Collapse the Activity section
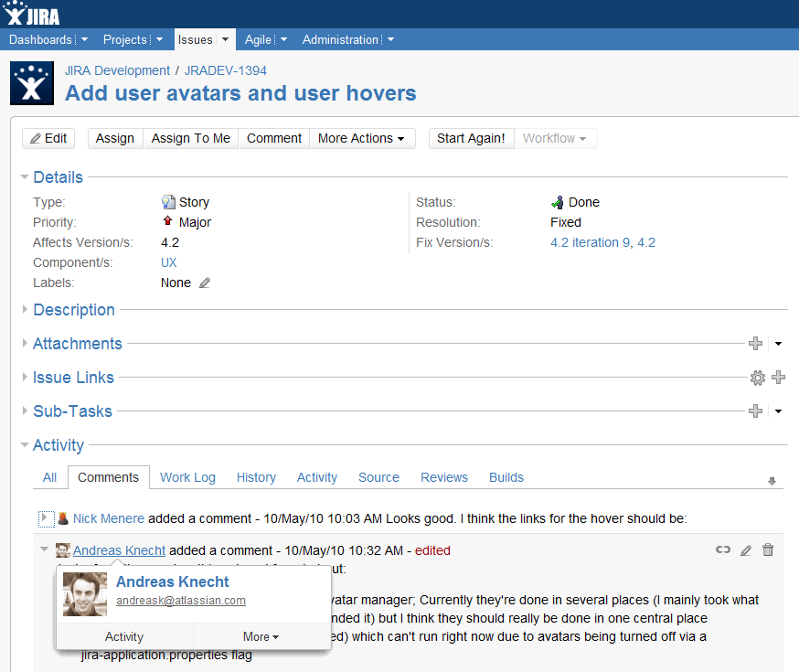This screenshot has width=799, height=672. point(24,444)
